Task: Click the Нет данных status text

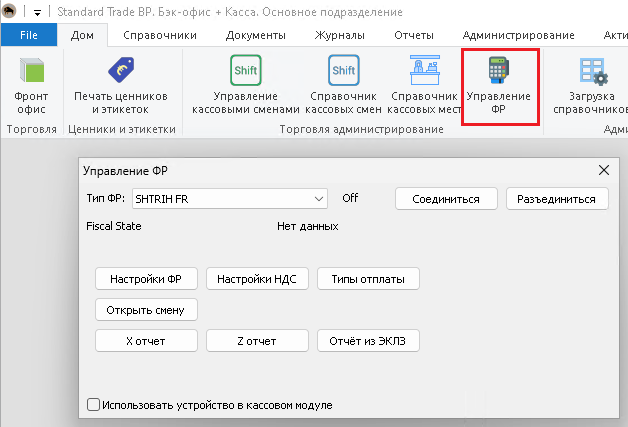Action: click(308, 226)
